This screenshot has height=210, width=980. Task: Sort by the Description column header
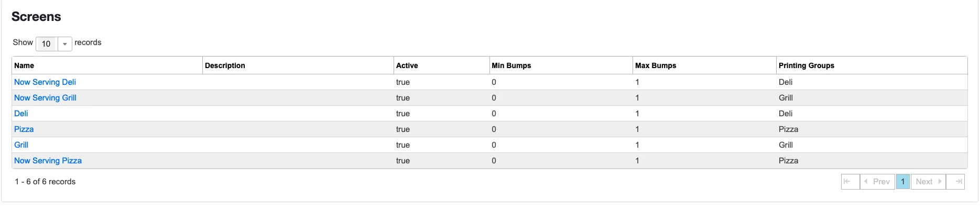pos(225,65)
